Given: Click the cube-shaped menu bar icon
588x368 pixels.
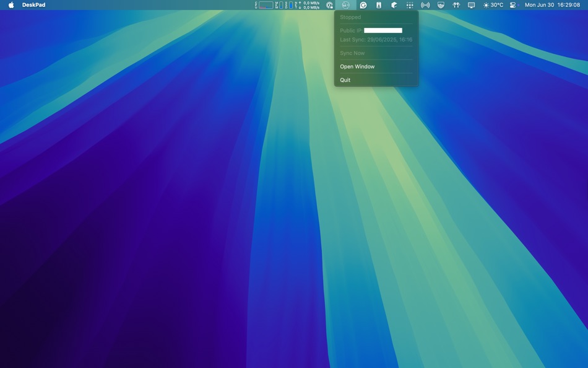Looking at the screenshot, I should [x=394, y=5].
